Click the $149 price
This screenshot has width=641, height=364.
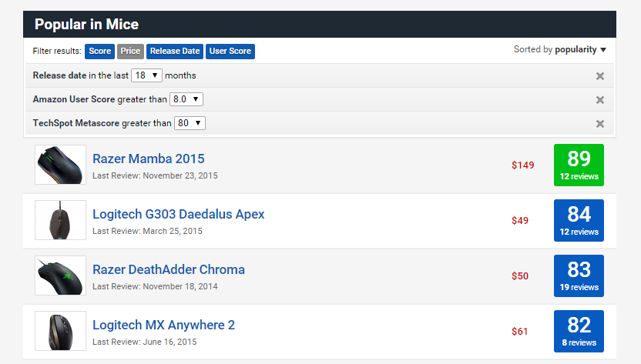[523, 165]
